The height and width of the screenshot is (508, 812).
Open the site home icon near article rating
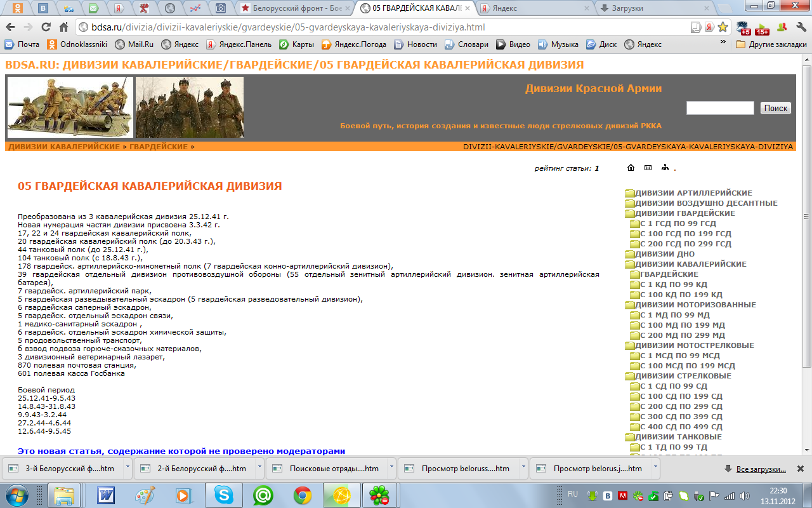point(631,168)
